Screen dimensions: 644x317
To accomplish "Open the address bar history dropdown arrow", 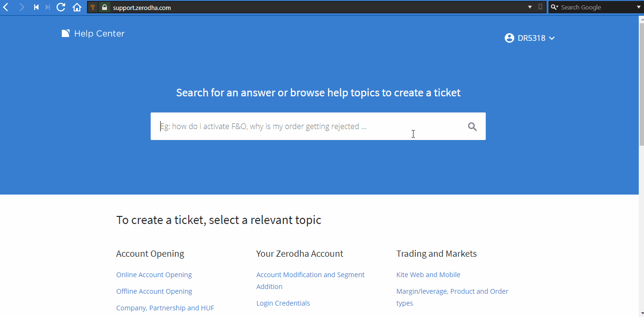I will (x=530, y=7).
